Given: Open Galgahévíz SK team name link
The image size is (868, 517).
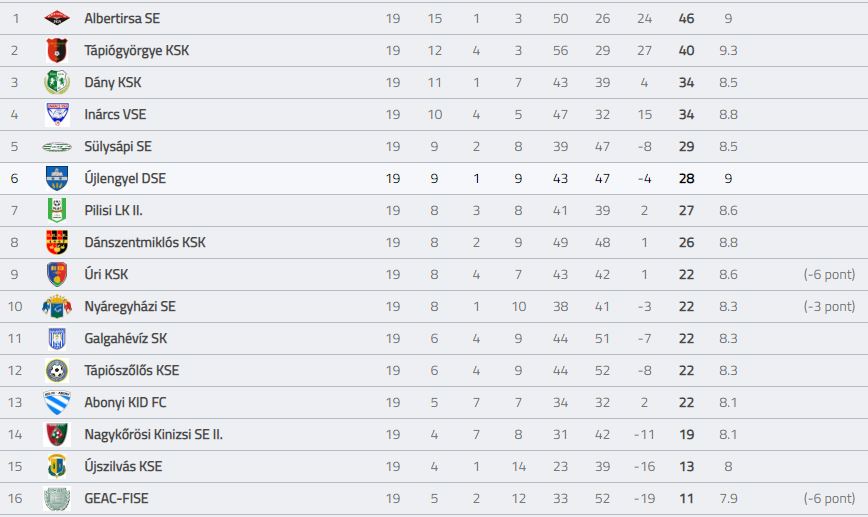Looking at the screenshot, I should pyautogui.click(x=126, y=338).
